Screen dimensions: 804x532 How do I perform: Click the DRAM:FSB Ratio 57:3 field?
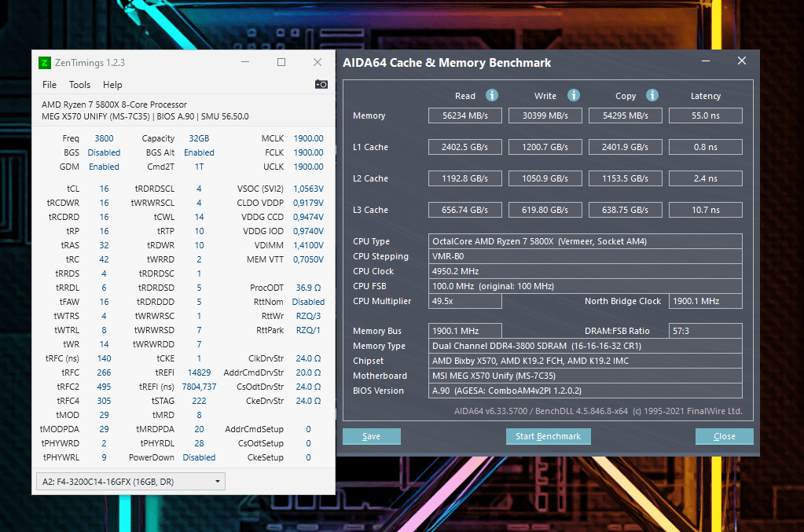point(706,331)
